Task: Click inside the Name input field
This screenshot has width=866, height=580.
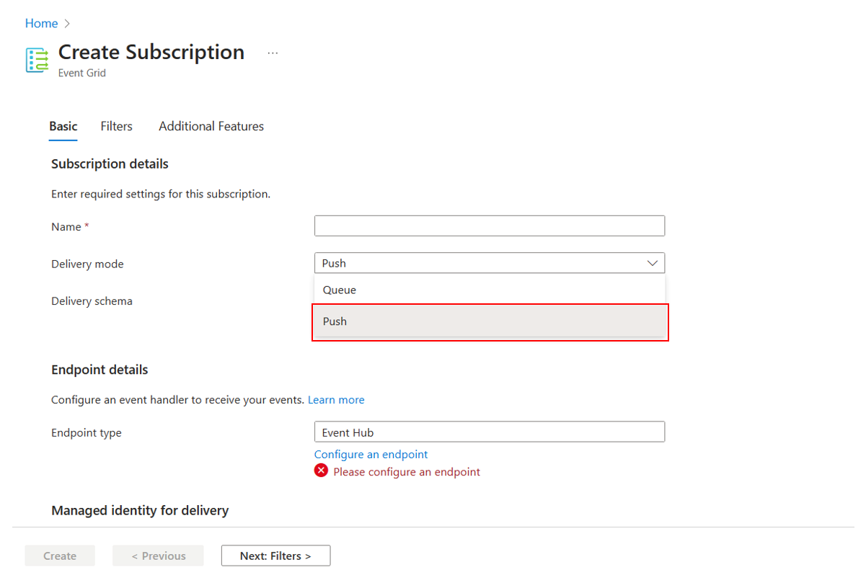Action: pos(489,225)
